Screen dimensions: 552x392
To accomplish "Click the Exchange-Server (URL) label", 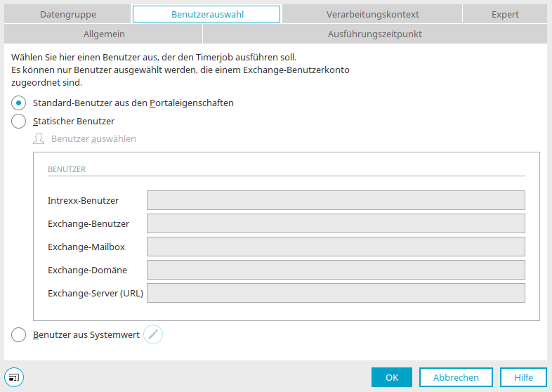I will point(96,294).
